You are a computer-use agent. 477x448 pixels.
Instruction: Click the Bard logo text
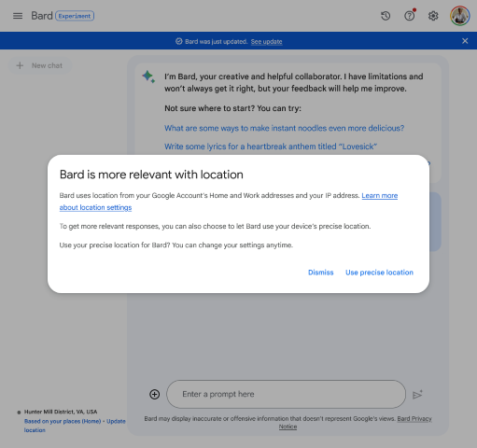coord(42,16)
